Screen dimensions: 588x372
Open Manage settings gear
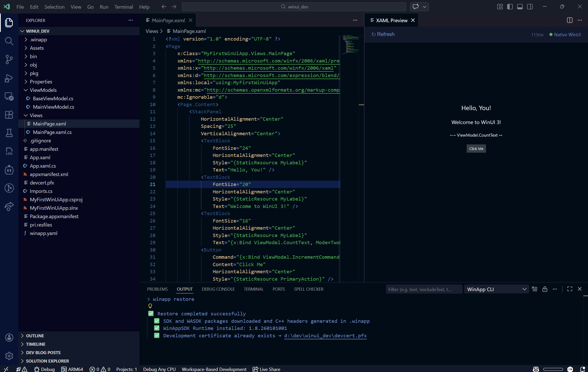pos(9,356)
